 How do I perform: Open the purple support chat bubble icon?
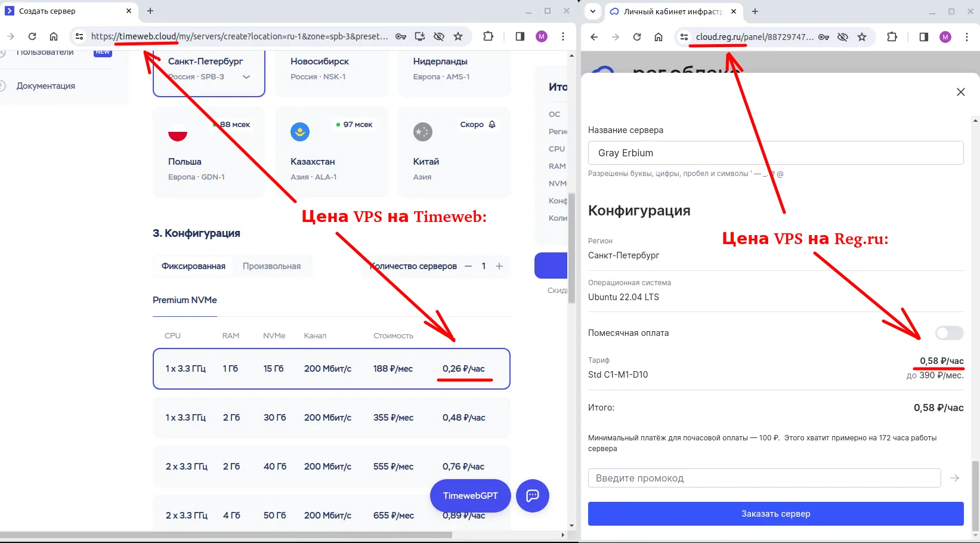532,496
